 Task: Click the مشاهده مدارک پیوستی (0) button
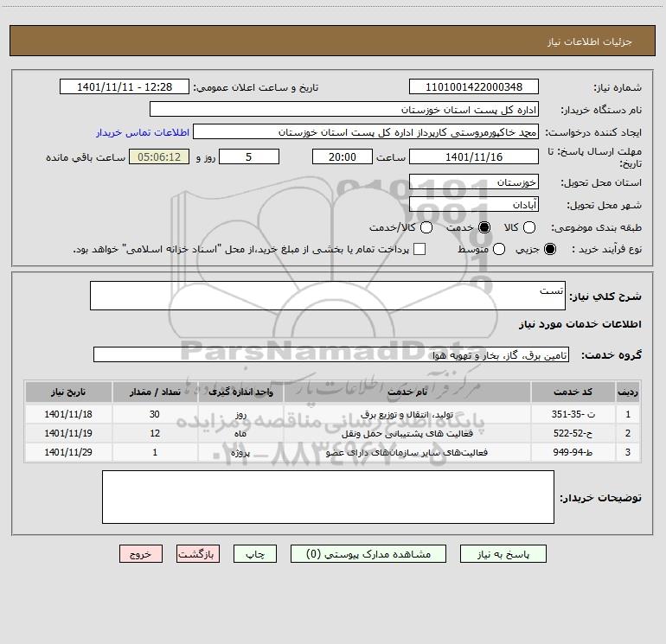click(x=368, y=554)
